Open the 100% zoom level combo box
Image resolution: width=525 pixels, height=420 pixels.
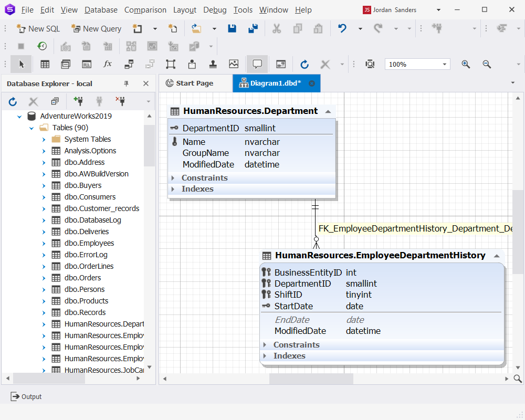pos(417,64)
